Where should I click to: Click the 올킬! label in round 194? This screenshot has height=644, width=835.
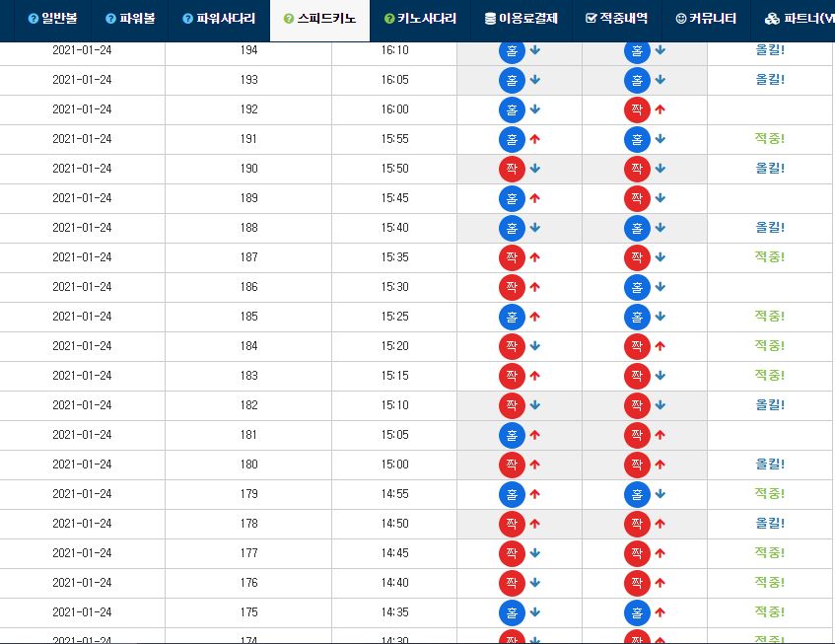point(770,50)
